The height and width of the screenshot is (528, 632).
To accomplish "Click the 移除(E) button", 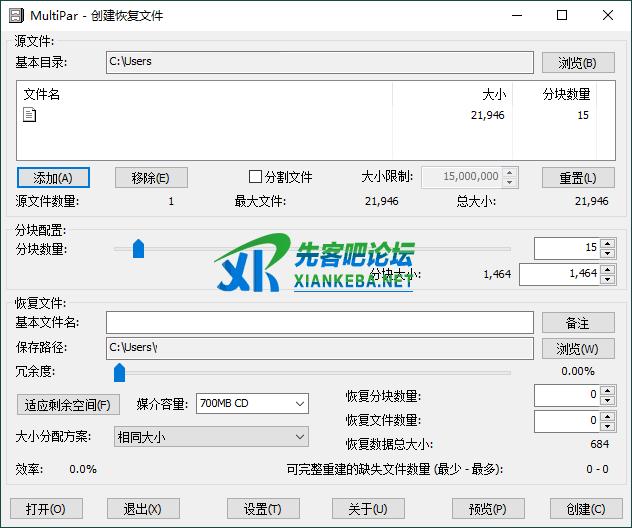I will click(x=150, y=177).
